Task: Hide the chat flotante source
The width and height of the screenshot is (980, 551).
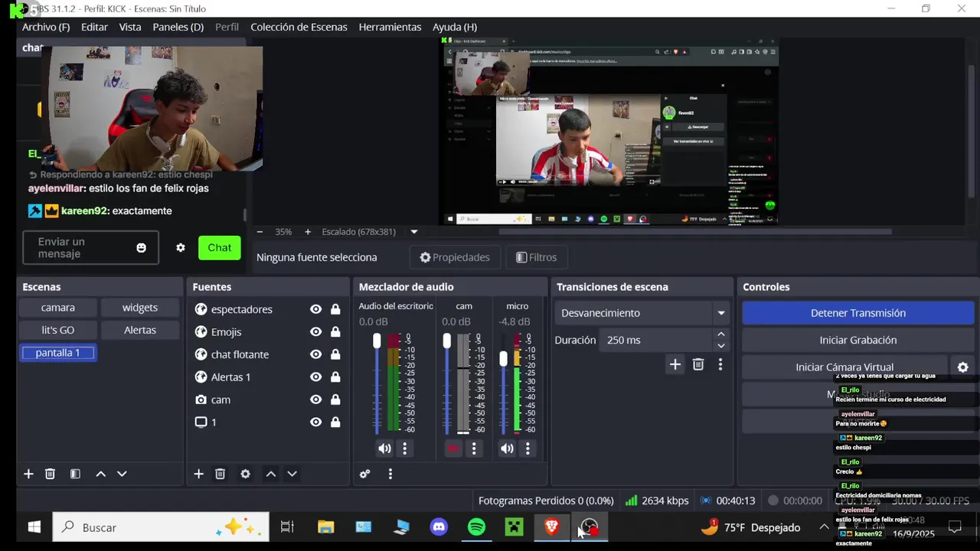Action: point(315,354)
